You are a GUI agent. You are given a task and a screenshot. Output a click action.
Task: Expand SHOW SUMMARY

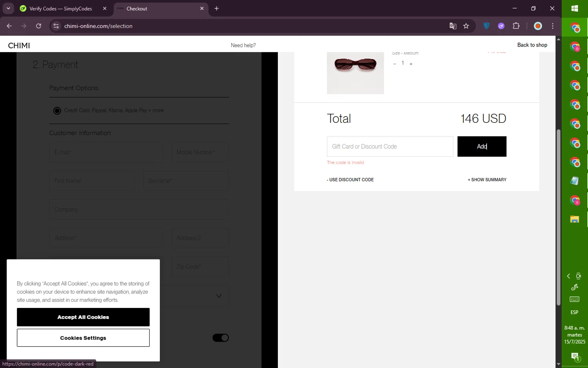pos(487,180)
